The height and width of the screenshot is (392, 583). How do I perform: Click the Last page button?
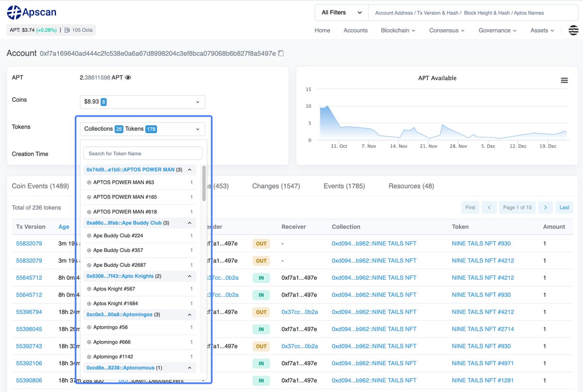[x=564, y=207]
